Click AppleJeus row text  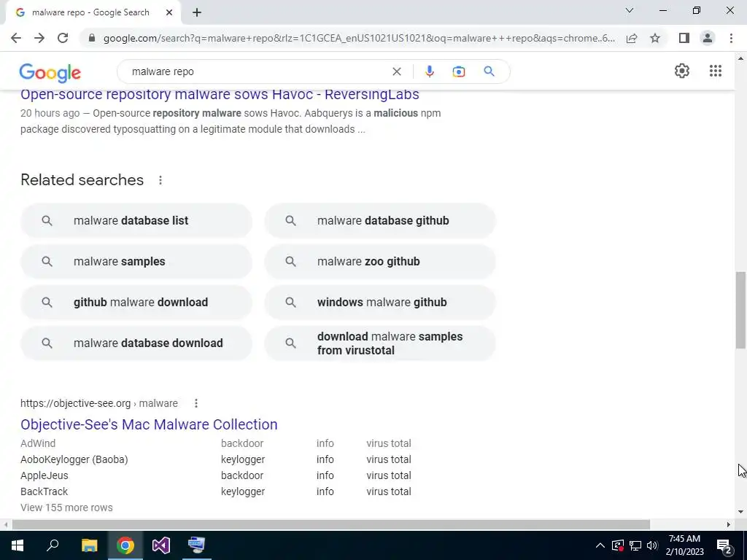tap(44, 475)
